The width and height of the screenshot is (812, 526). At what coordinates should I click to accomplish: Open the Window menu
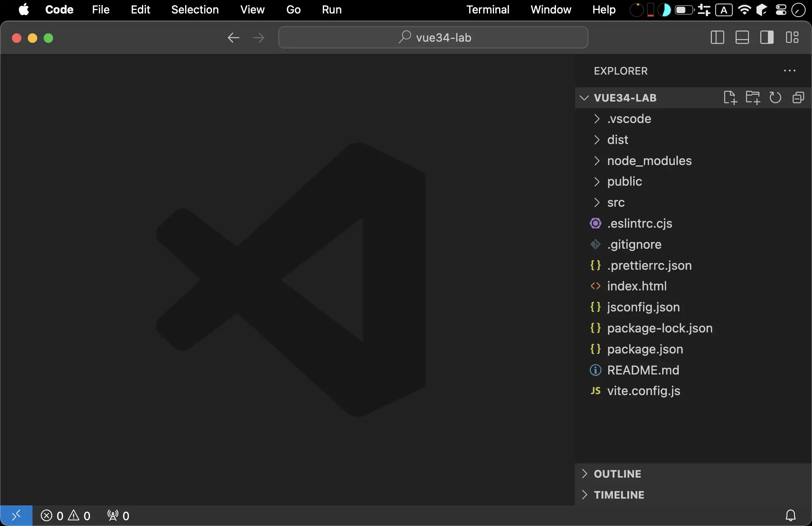click(x=551, y=10)
